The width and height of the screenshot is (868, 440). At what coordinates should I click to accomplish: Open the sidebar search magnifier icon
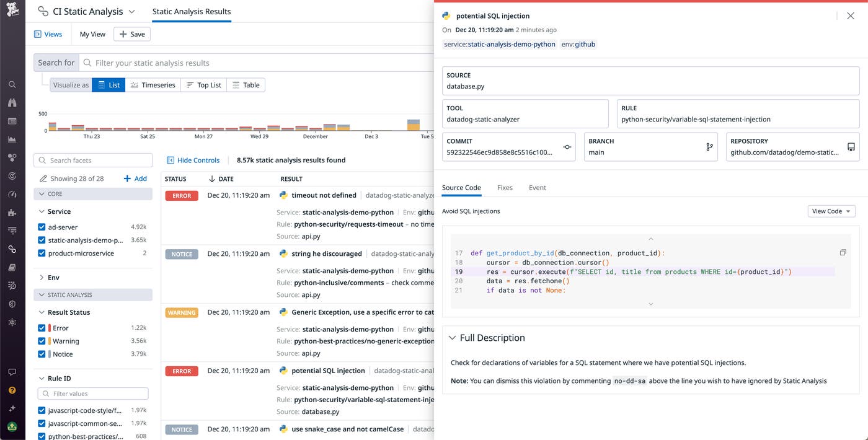point(12,84)
